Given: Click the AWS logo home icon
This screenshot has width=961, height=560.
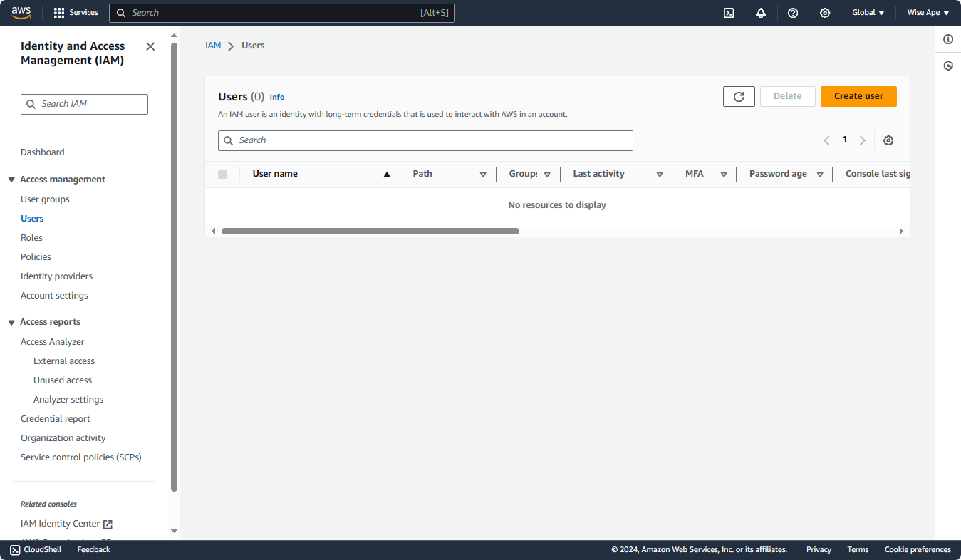Looking at the screenshot, I should (x=21, y=13).
